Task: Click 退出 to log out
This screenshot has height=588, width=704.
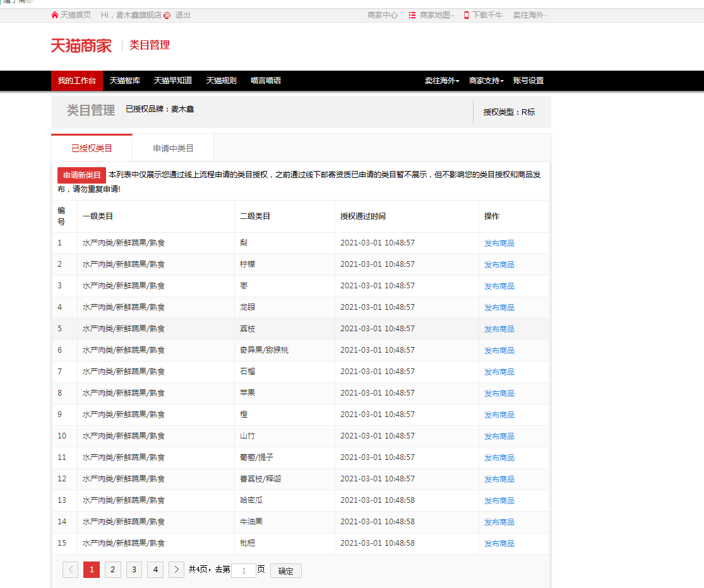Action: coord(182,15)
